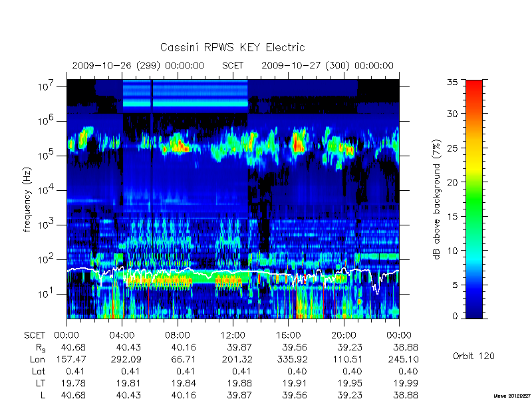The height and width of the screenshot is (399, 532).
Task: Click the LT value 19.88
Action: [x=239, y=383]
